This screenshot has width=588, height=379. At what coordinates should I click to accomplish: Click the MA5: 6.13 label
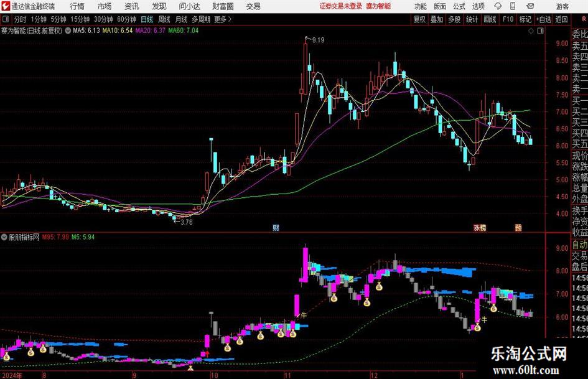click(86, 30)
